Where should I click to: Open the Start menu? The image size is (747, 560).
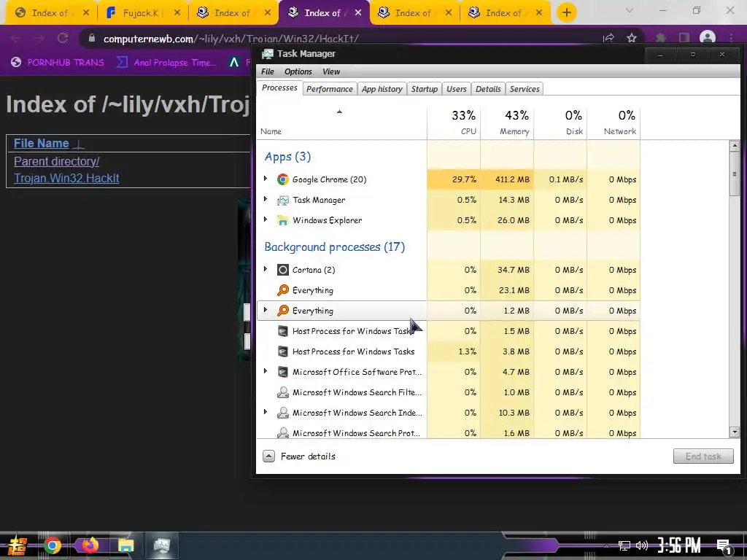click(17, 545)
